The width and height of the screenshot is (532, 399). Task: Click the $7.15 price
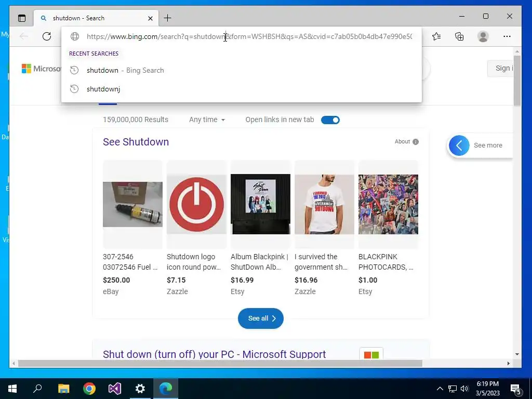pos(176,280)
